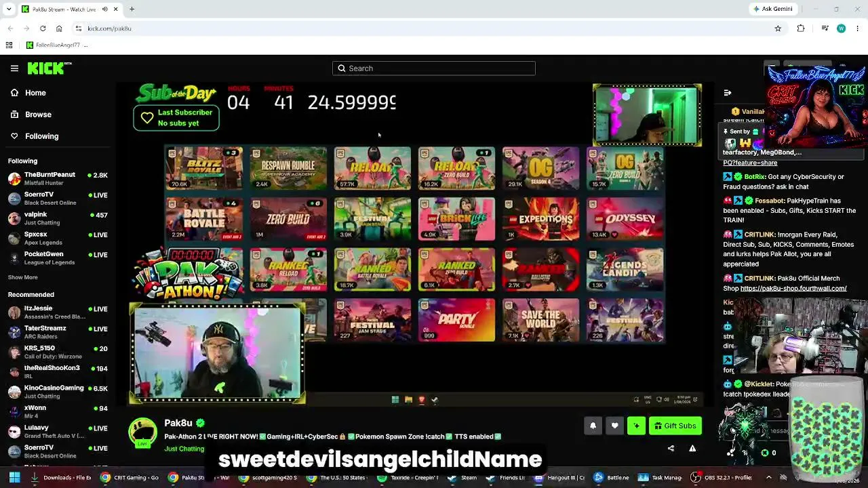Share the stream using the share icon
Image resolution: width=868 pixels, height=488 pixels.
671,448
